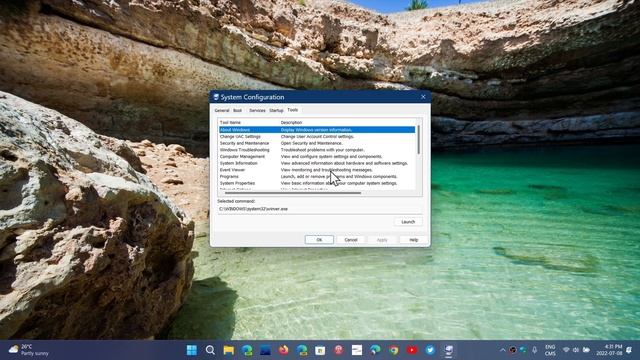The height and width of the screenshot is (360, 640).
Task: Launch Firefox from the taskbar
Action: tap(283, 350)
